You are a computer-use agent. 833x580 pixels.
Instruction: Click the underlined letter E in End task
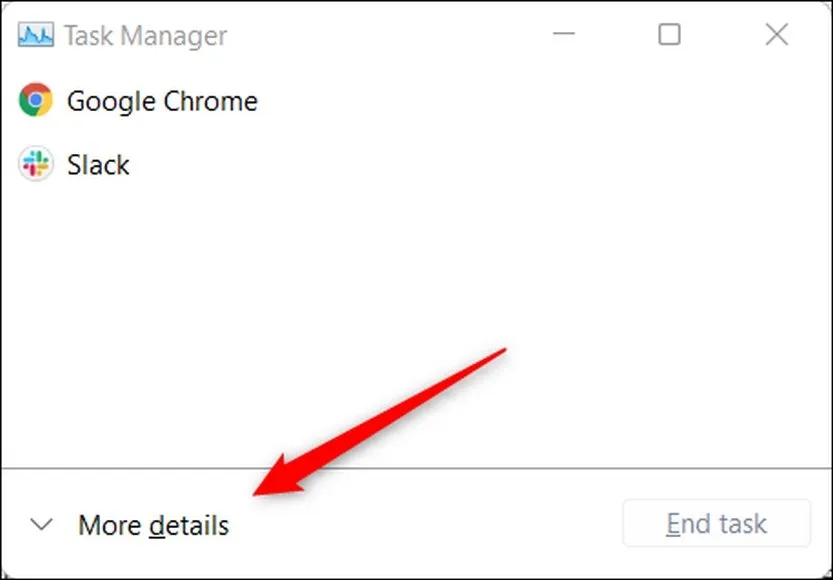675,524
